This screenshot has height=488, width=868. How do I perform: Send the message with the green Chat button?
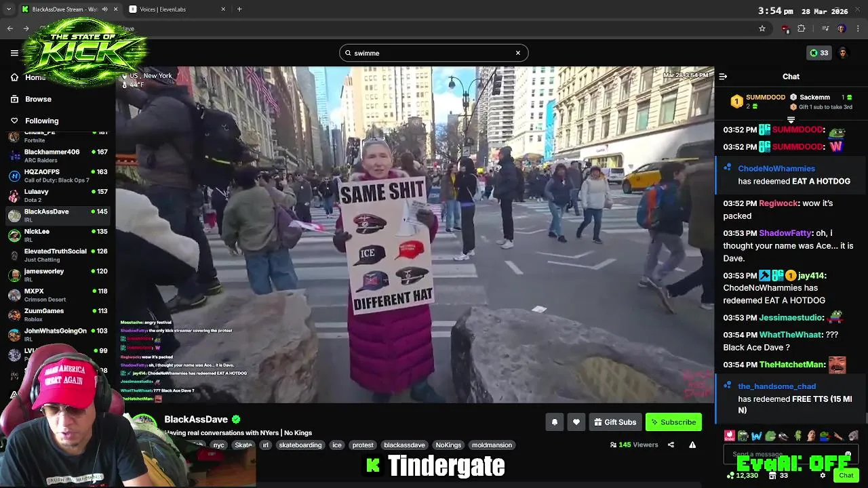pyautogui.click(x=846, y=476)
